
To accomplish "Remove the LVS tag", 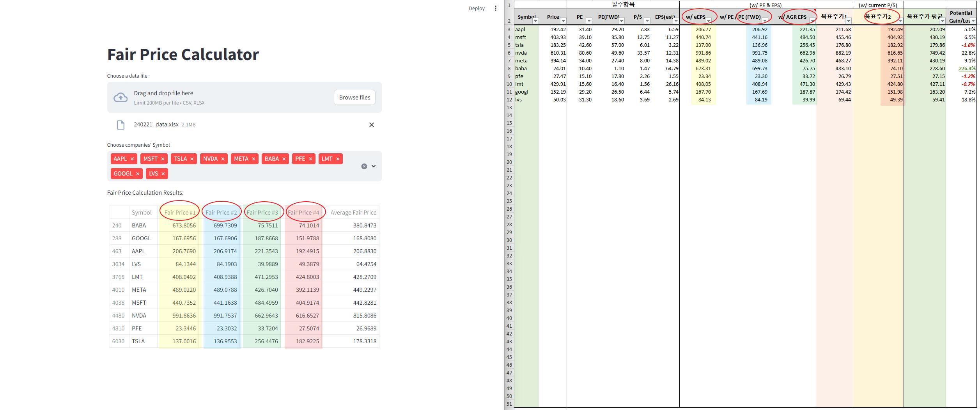I will tap(163, 174).
